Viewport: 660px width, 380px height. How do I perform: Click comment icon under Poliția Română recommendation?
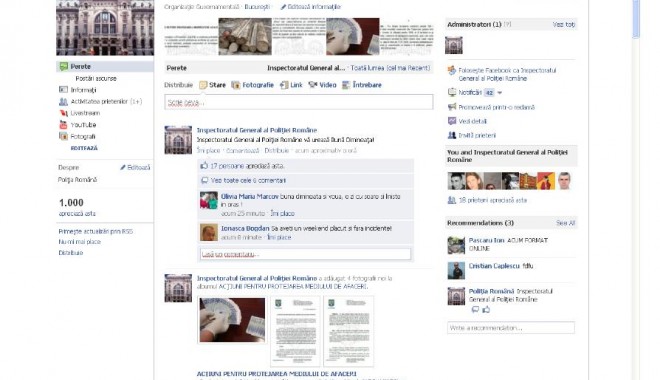475,310
